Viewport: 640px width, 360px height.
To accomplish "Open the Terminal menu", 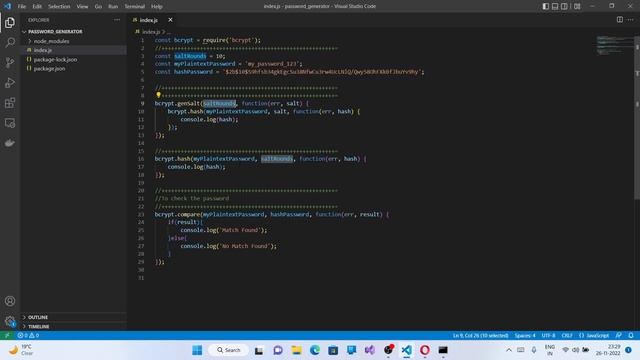I will (x=135, y=6).
